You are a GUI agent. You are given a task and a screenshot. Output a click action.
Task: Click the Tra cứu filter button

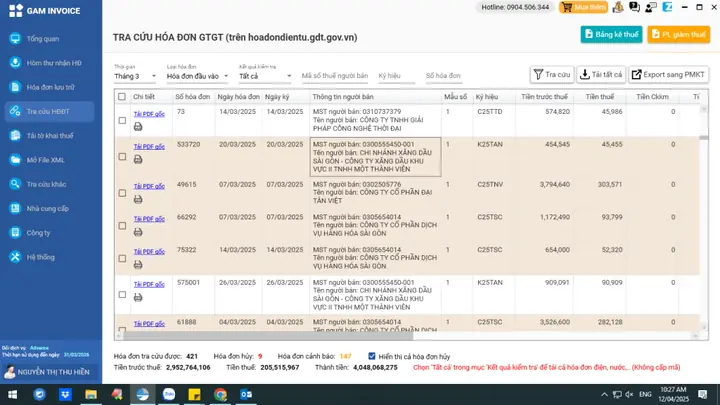point(552,74)
